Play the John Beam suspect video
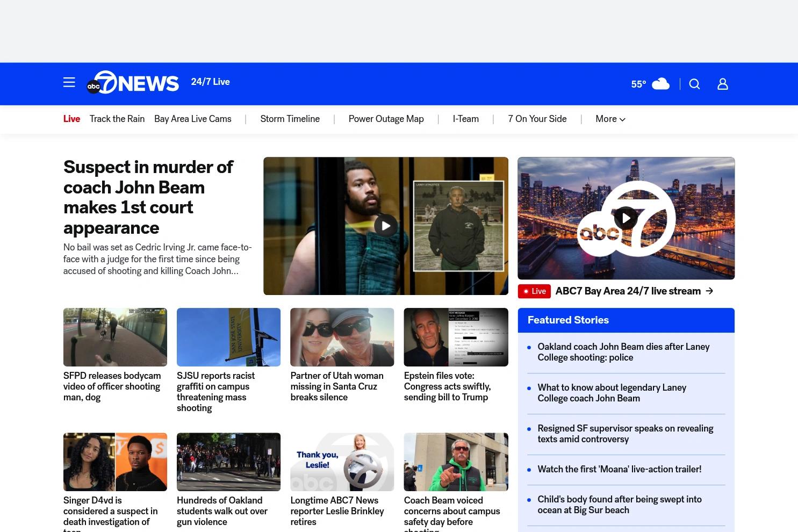 tap(386, 226)
